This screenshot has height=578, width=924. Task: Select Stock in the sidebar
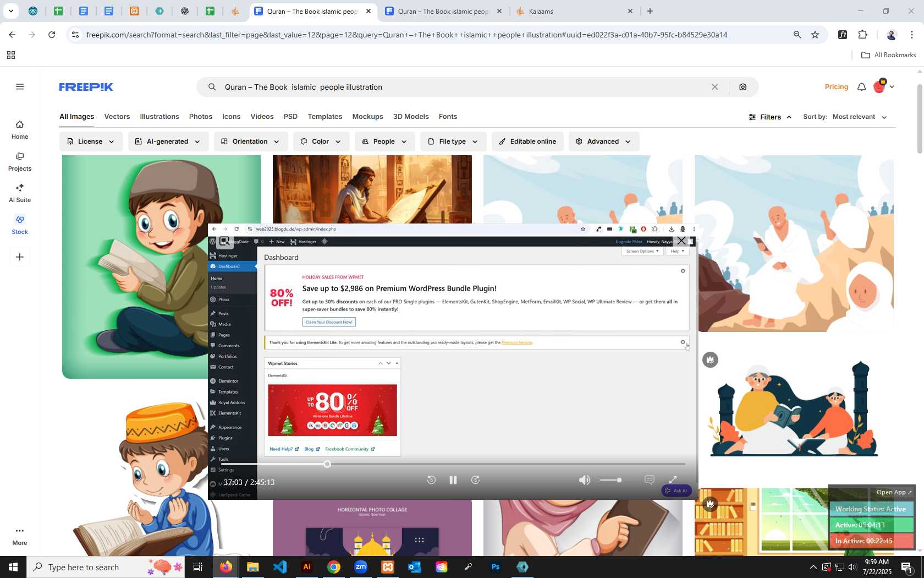[x=20, y=225]
